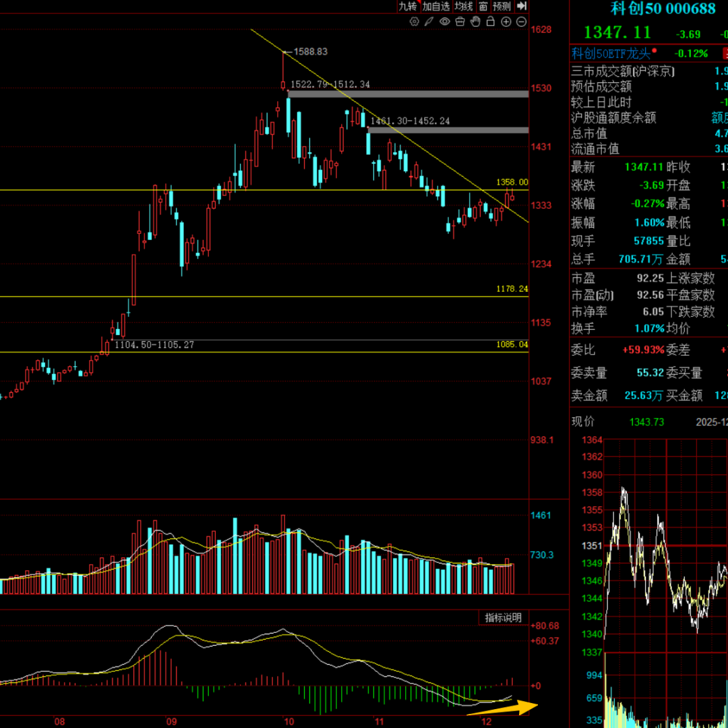The height and width of the screenshot is (728, 728).
Task: Toggle the chart lock padlock icon
Action: click(491, 22)
